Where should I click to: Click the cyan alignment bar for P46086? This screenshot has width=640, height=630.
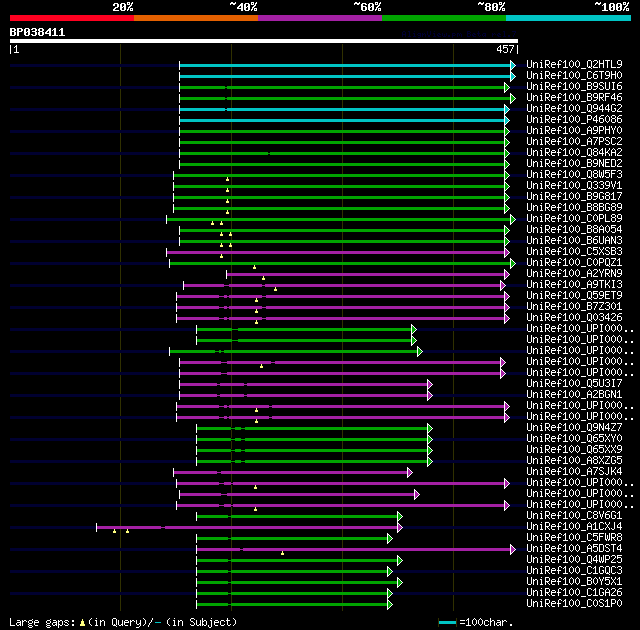342,120
